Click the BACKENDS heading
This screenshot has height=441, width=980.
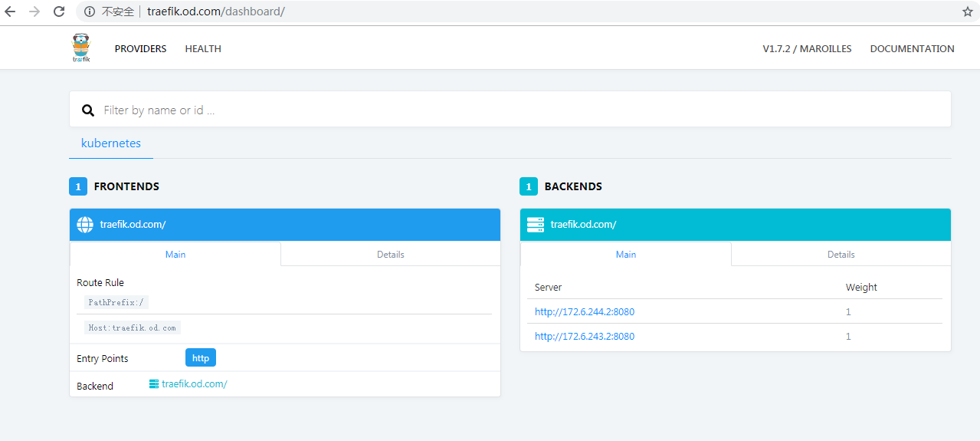coord(573,186)
